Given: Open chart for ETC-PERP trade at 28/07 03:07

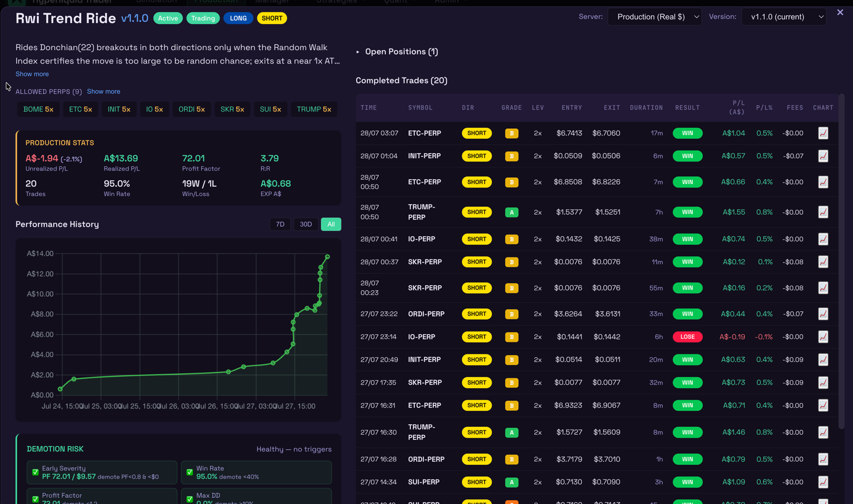Looking at the screenshot, I should coord(823,133).
